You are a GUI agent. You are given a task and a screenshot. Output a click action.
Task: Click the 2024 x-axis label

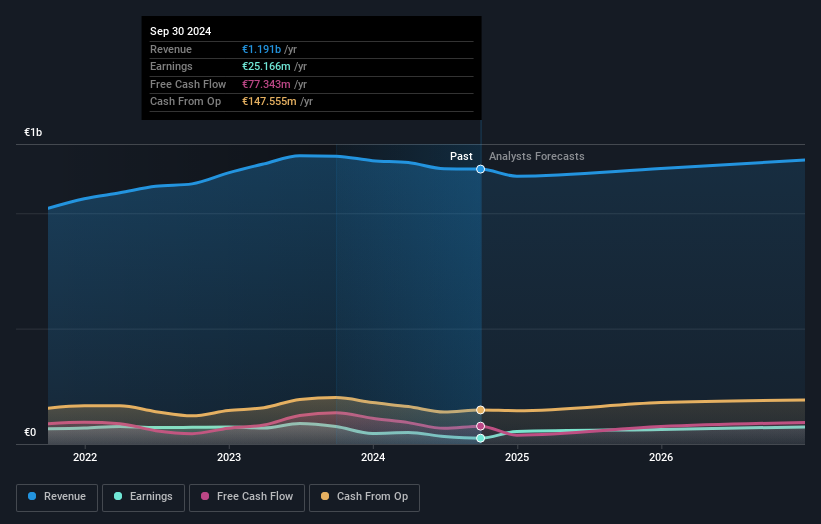[x=373, y=458]
